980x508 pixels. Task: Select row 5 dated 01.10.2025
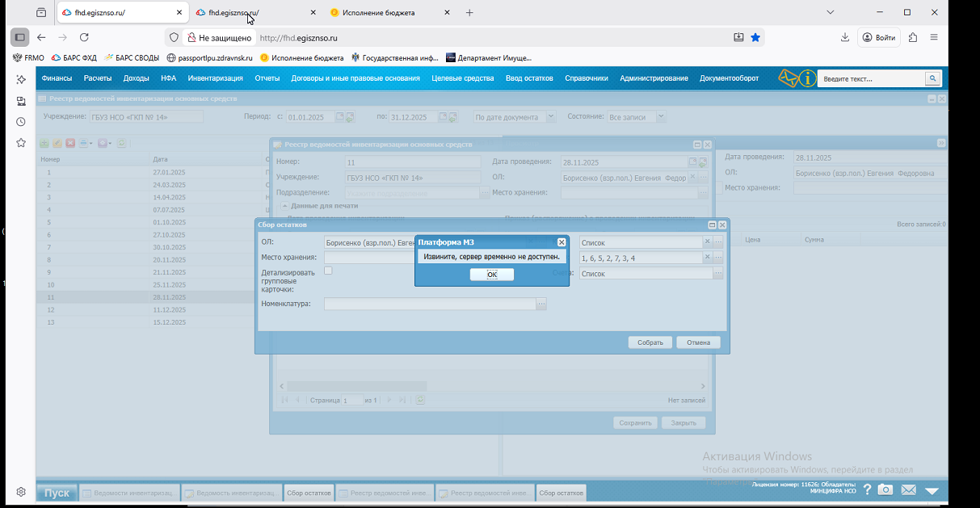click(151, 221)
